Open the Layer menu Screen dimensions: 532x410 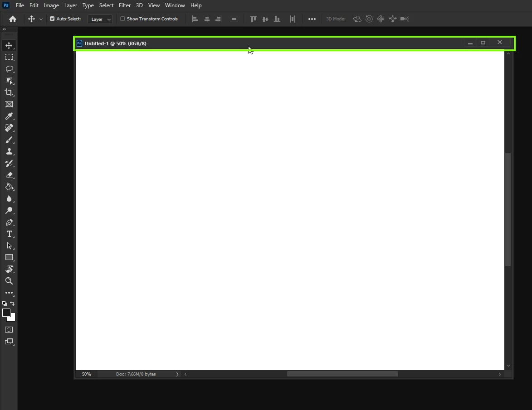pyautogui.click(x=71, y=5)
